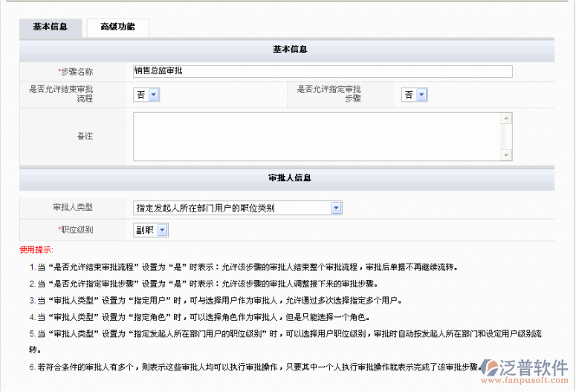Click the 基本信息 section header
This screenshot has width=576, height=392.
coord(287,50)
